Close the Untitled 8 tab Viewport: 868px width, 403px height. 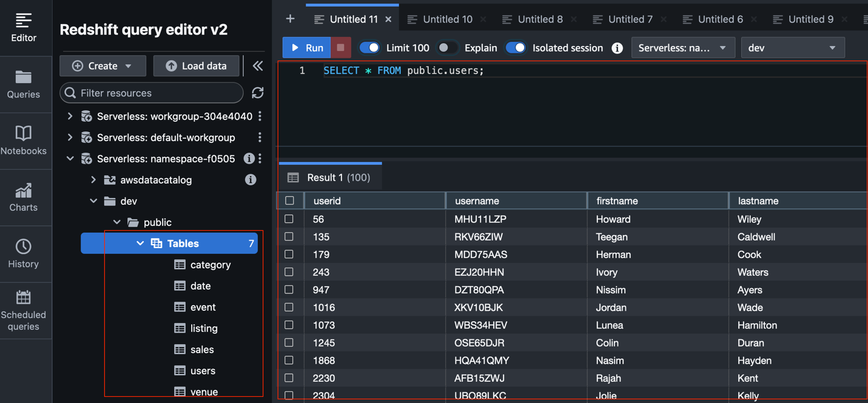[573, 19]
